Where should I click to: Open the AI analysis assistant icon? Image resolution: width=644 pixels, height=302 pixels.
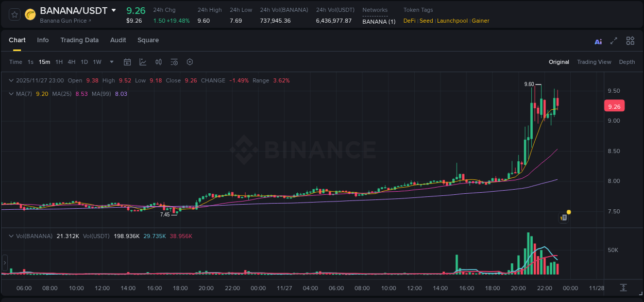(598, 41)
